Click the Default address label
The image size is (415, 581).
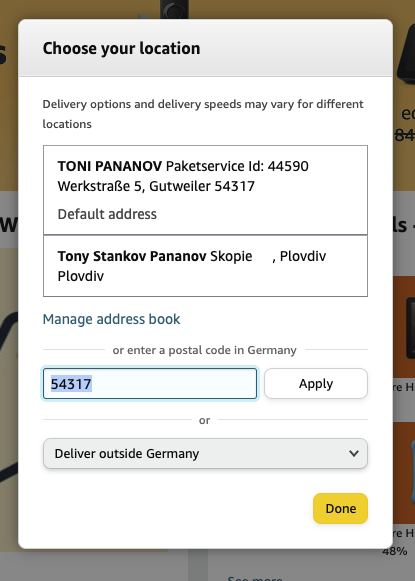click(107, 214)
